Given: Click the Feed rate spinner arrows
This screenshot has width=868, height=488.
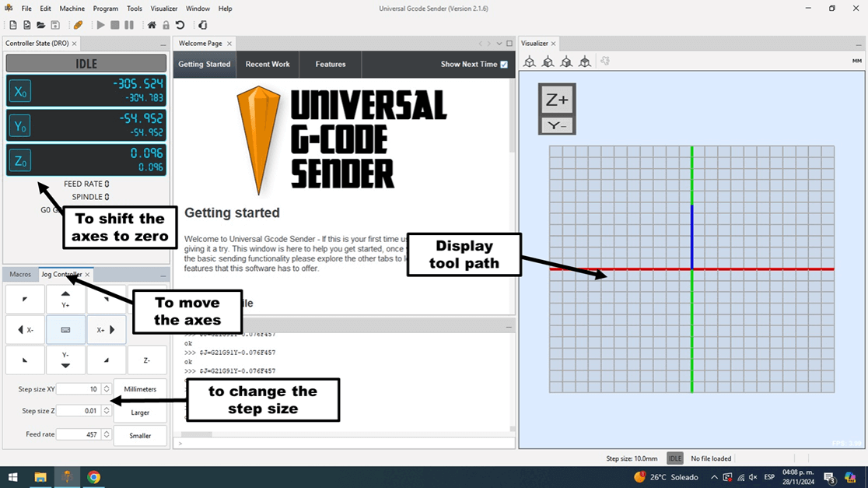Looking at the screenshot, I should point(107,434).
